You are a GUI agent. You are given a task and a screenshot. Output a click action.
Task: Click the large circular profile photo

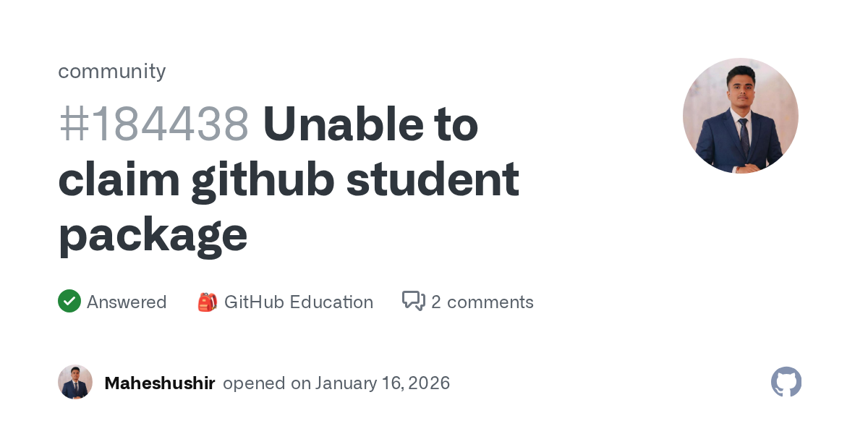point(741,116)
